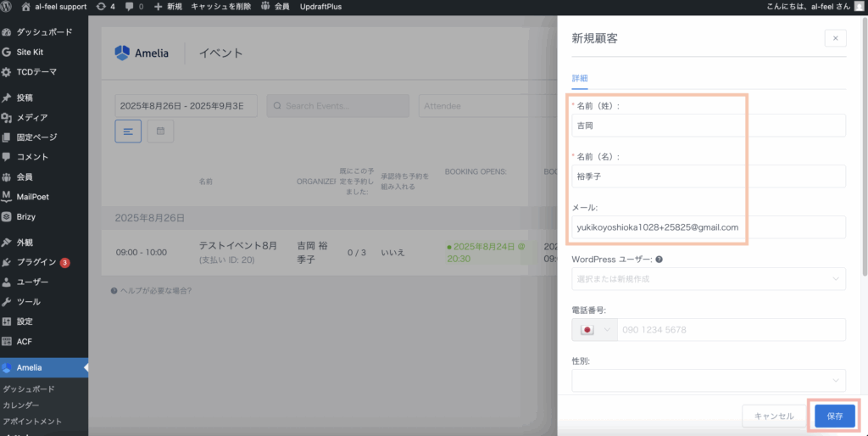Expand the 性別 dropdown
The width and height of the screenshot is (868, 436).
point(709,380)
